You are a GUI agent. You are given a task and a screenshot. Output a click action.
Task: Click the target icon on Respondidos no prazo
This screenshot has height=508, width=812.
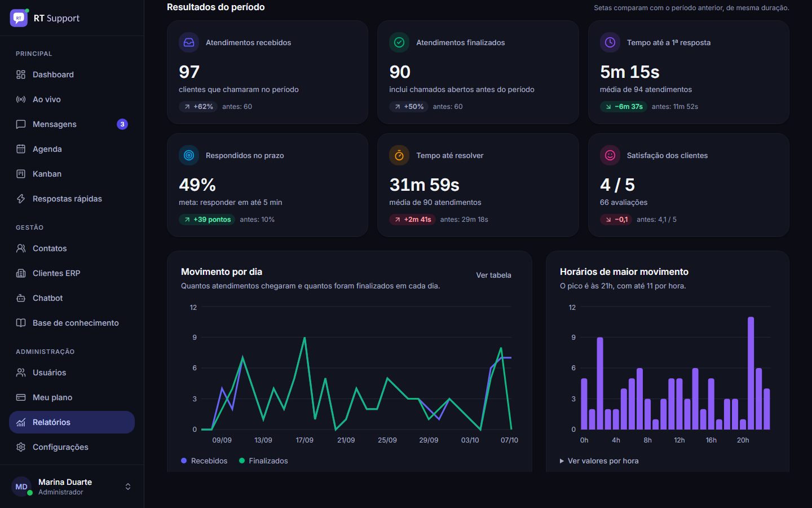(189, 155)
